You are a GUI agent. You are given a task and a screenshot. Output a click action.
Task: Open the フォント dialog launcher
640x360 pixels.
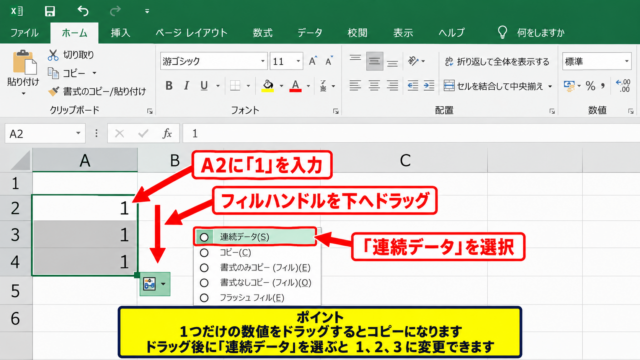[336, 111]
